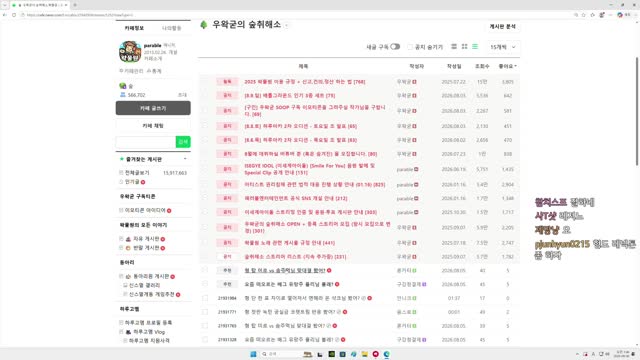Tick checkbox for post 21931984
640x360 pixels.
click(205, 298)
